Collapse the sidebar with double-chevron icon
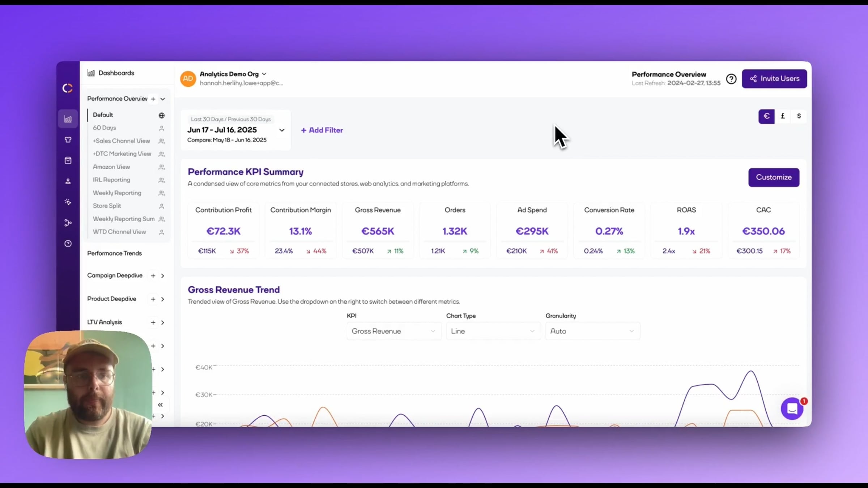 pyautogui.click(x=160, y=405)
